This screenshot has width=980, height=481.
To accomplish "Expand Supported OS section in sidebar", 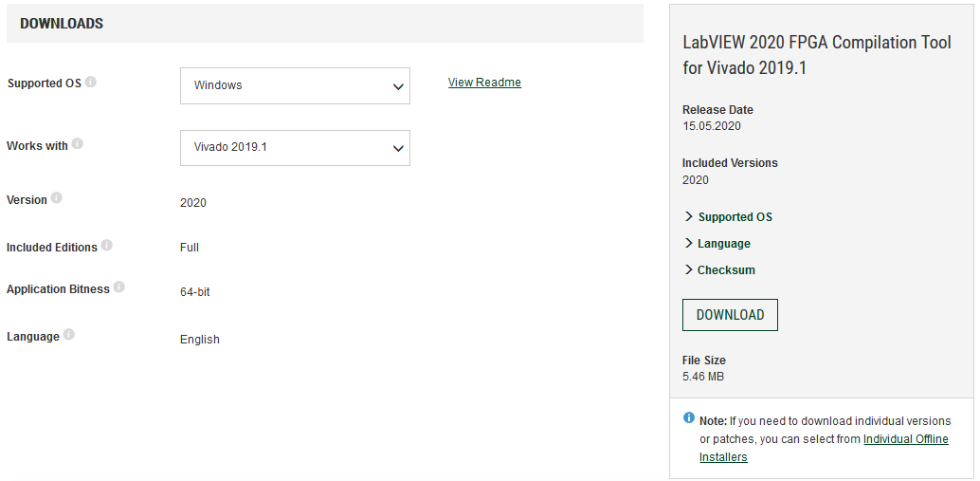I will coord(728,217).
